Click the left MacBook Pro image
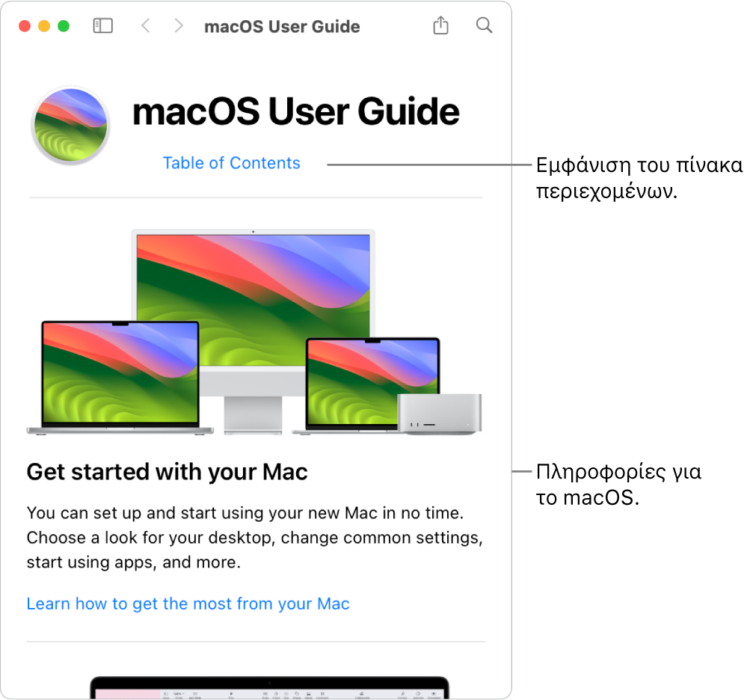 [120, 378]
